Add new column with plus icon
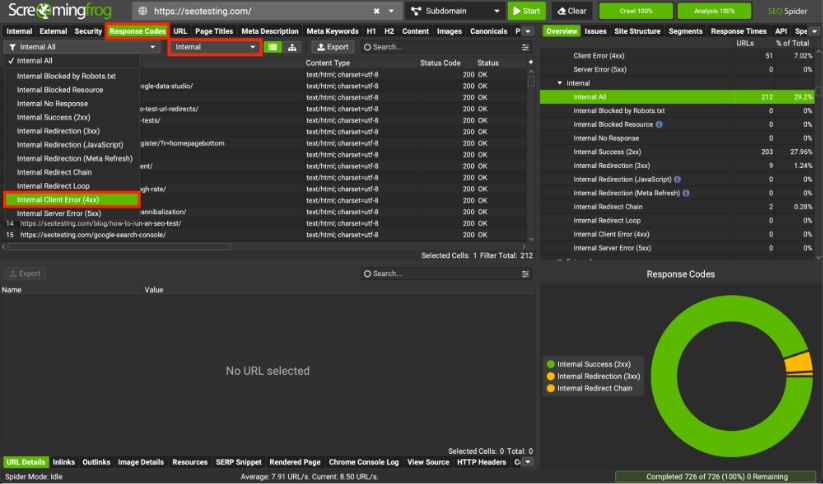 530,63
